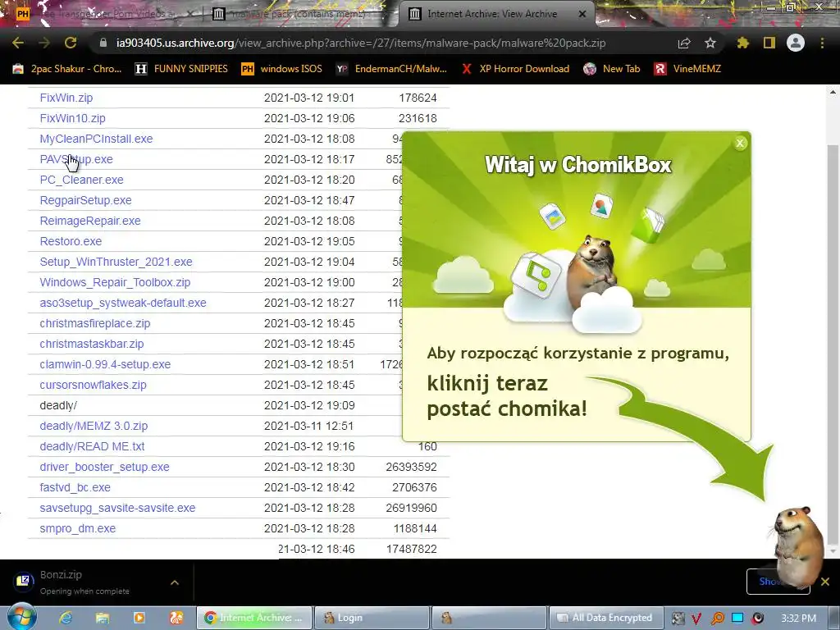Switch to the All Data Encrypted window
Screen dimensions: 840x630
[x=606, y=618]
